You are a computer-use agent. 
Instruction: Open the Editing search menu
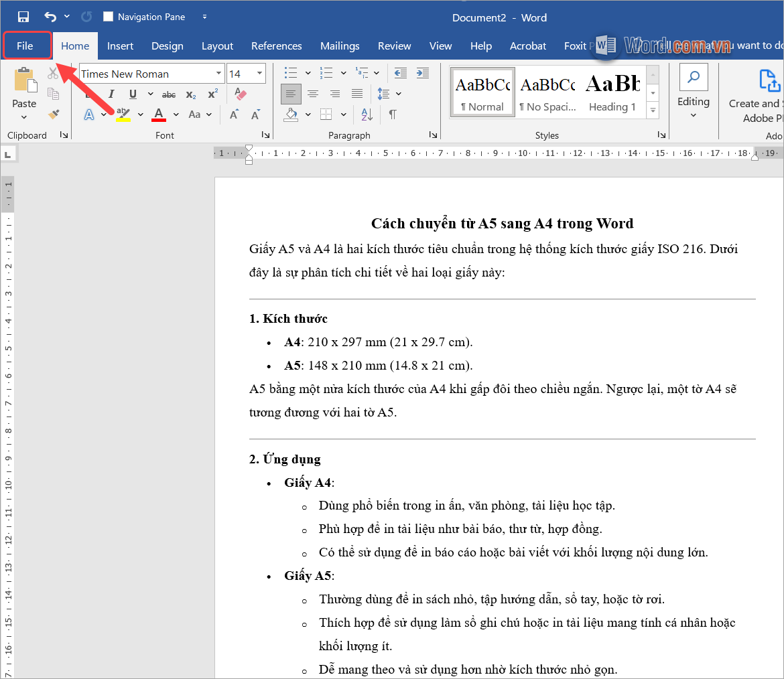(x=694, y=92)
